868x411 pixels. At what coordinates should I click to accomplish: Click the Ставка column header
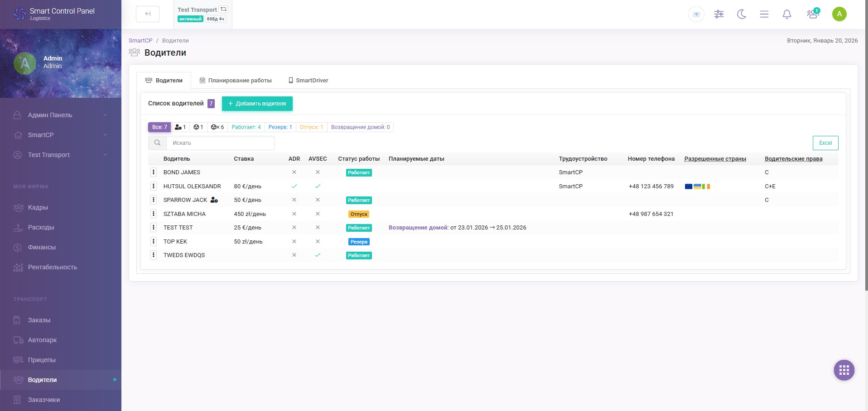coord(244,159)
